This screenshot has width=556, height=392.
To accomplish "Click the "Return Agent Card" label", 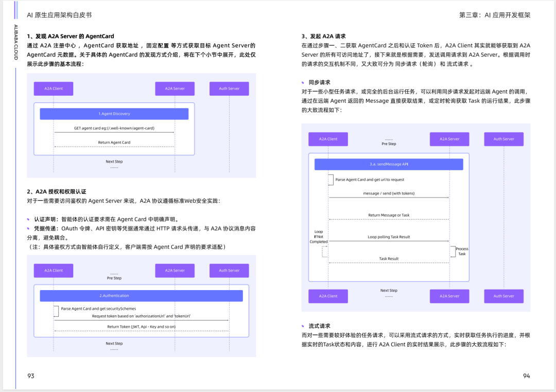I will click(114, 142).
